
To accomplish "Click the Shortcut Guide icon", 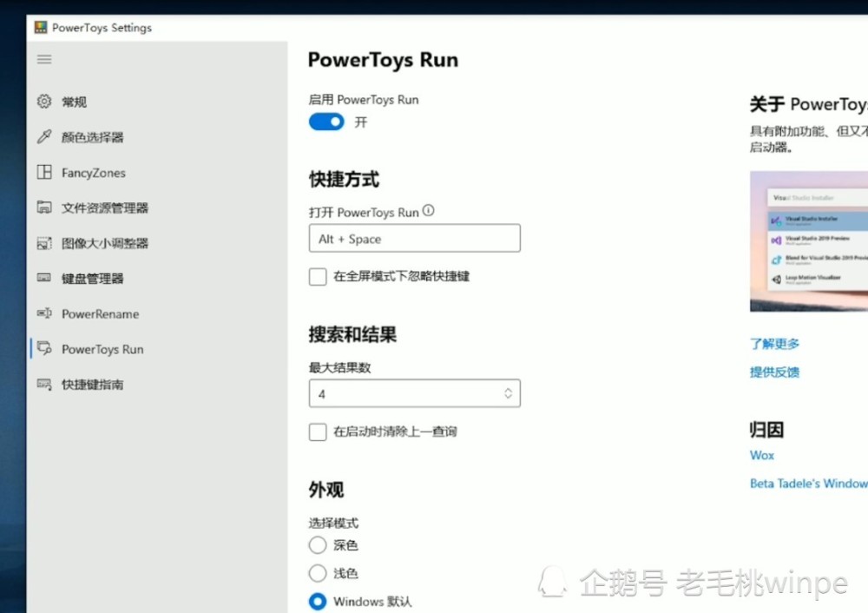I will (44, 384).
